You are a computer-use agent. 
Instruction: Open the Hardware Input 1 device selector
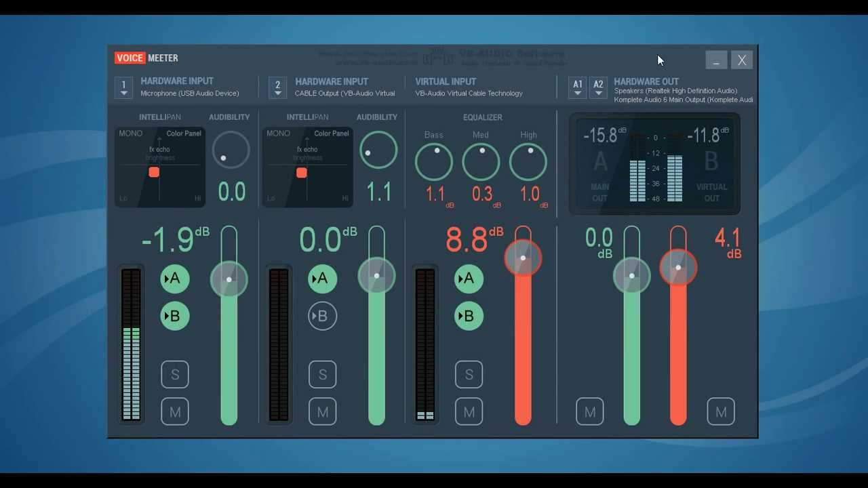coord(123,87)
